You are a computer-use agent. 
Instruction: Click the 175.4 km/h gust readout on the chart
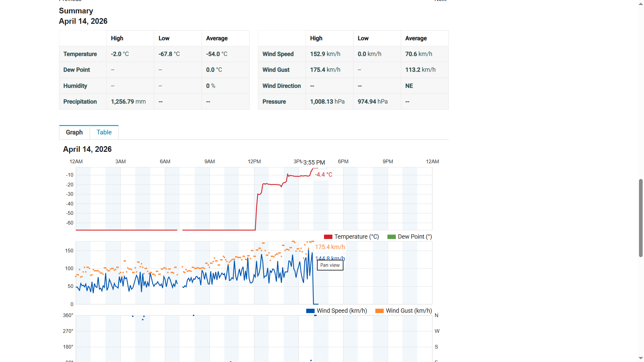330,247
